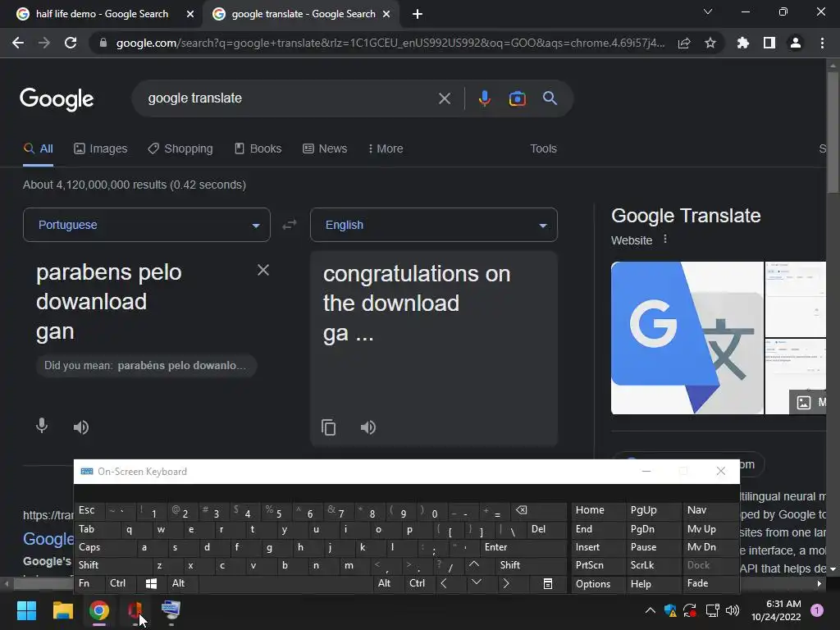Open search Tools
This screenshot has height=630, width=840.
(x=543, y=148)
